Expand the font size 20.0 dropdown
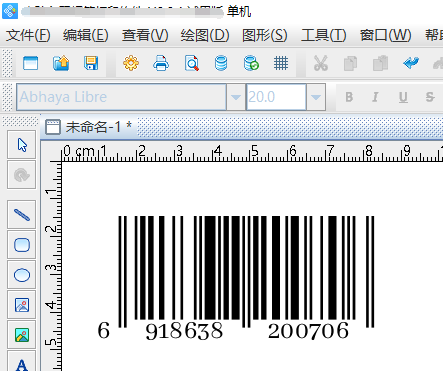Screen dimensions: 443x371 (316, 97)
